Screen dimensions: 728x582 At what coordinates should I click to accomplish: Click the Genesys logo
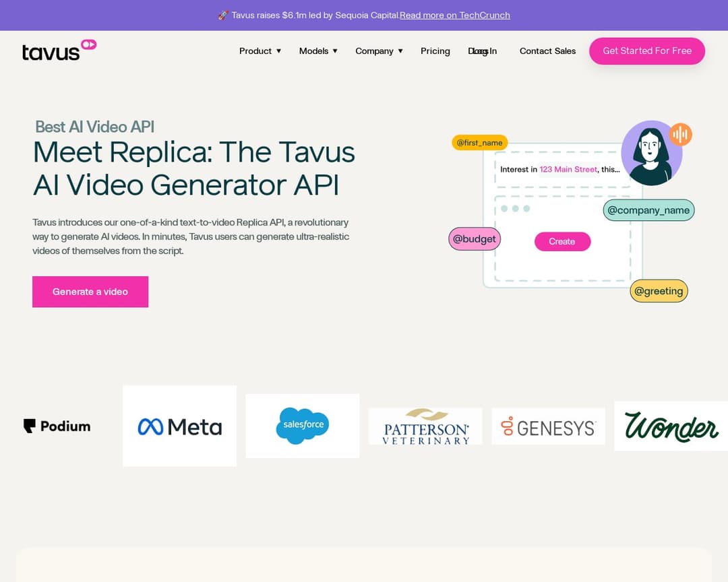(x=548, y=426)
